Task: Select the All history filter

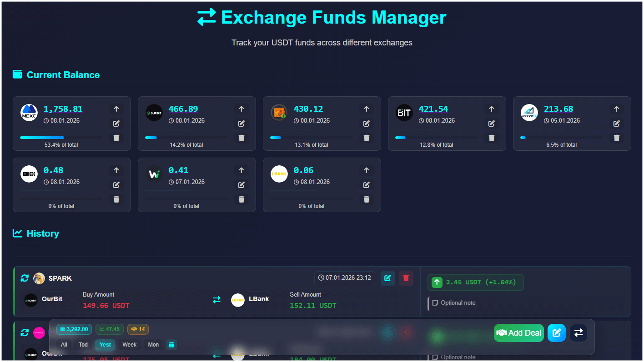Action: click(64, 345)
